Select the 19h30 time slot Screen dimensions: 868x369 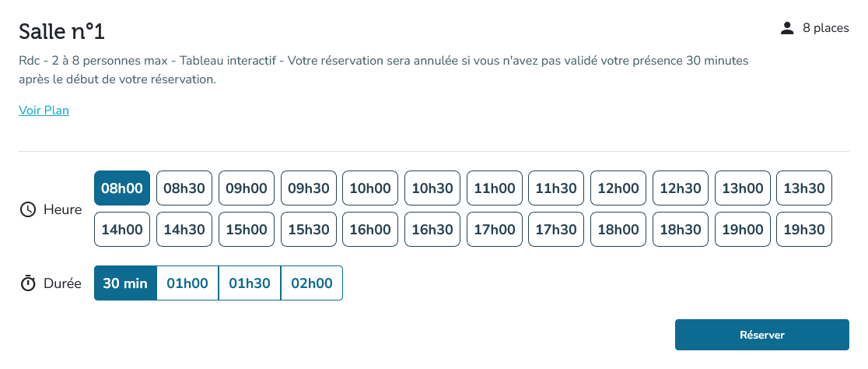point(804,230)
